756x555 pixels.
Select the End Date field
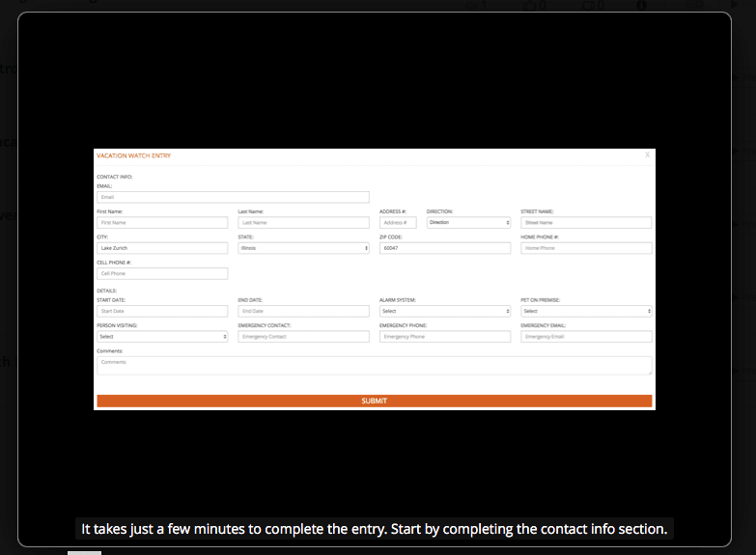303,311
